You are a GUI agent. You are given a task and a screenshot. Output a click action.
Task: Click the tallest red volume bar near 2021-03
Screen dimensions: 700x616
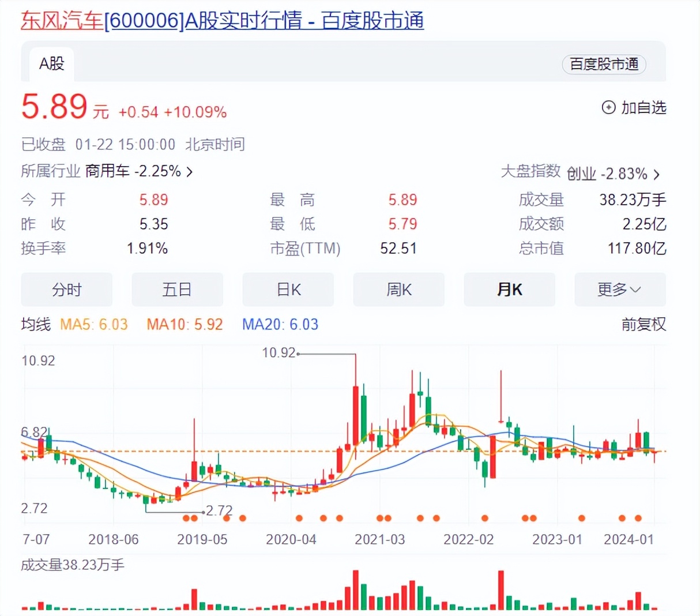click(x=356, y=590)
